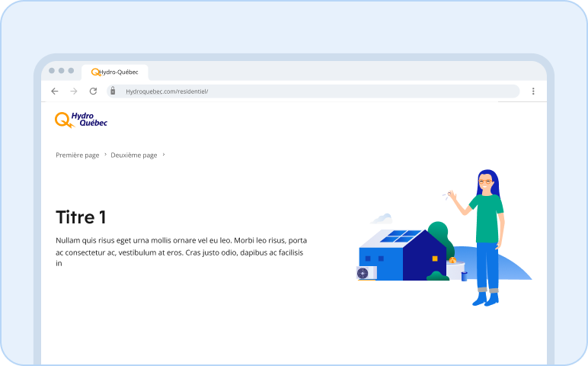Click the house and woman illustration
The width and height of the screenshot is (588, 366).
(444, 238)
